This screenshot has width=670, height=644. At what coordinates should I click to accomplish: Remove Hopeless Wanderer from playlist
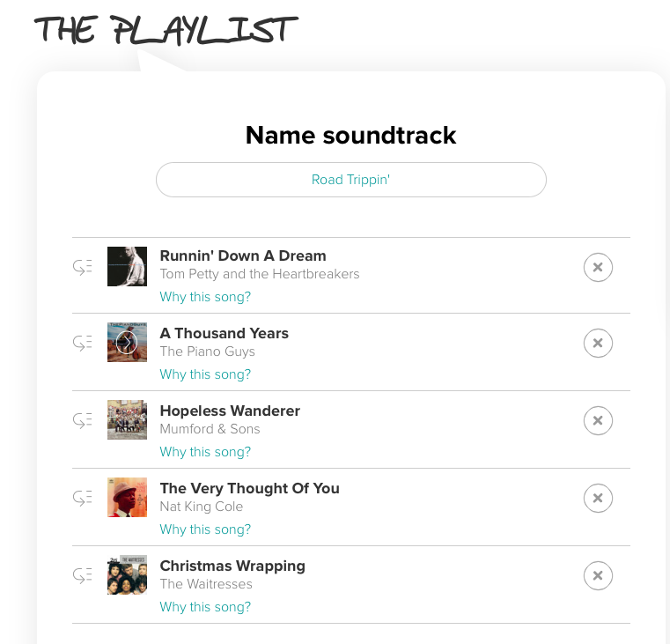click(598, 421)
